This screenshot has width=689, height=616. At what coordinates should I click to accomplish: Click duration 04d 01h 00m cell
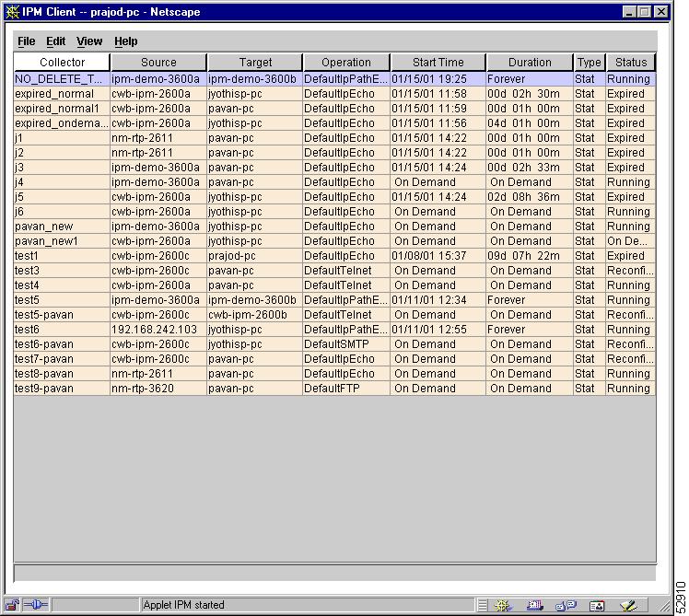pyautogui.click(x=530, y=123)
